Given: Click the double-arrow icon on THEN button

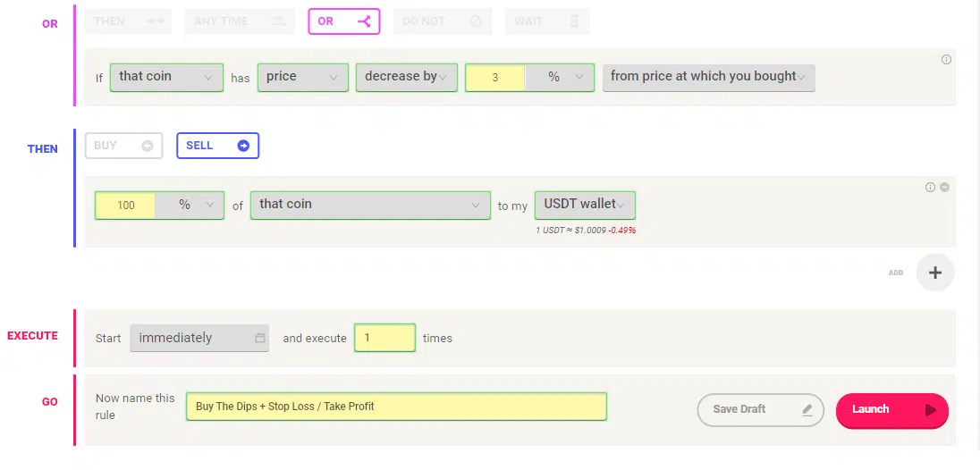Looking at the screenshot, I should 155,21.
